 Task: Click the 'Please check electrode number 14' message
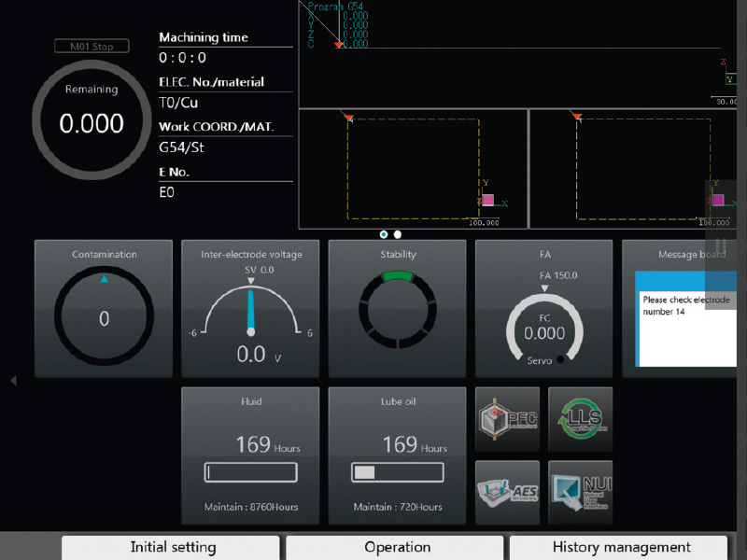pos(686,305)
